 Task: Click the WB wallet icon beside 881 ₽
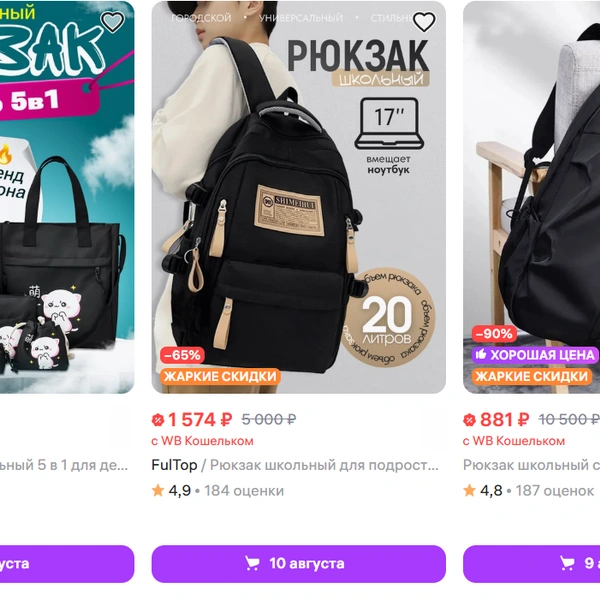point(470,420)
